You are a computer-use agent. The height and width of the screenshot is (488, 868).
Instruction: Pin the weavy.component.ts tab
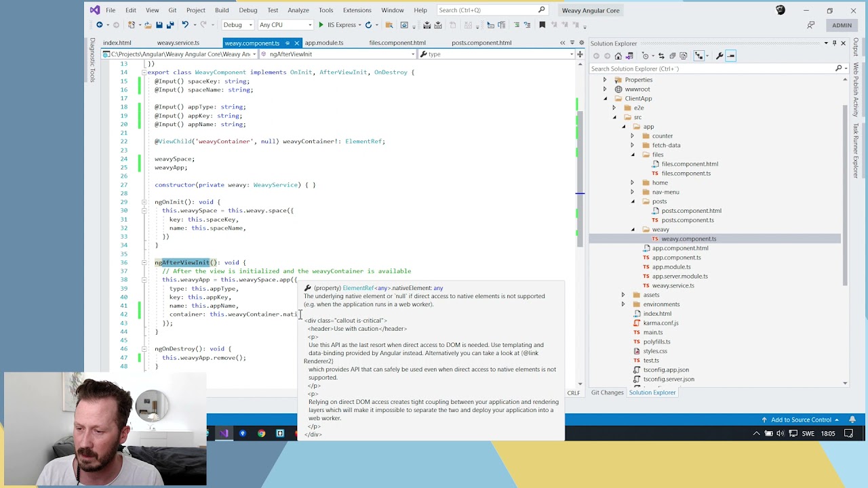coord(287,43)
